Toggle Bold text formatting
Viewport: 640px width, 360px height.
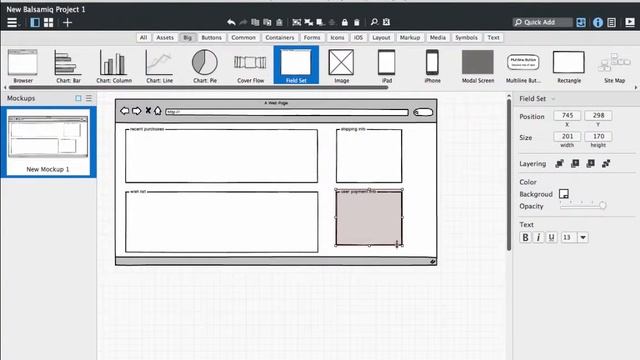525,238
